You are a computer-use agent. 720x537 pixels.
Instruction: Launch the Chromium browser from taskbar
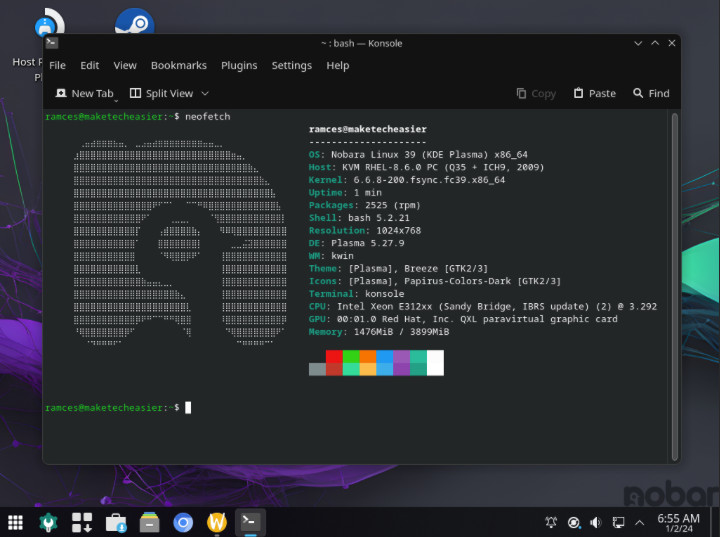(183, 522)
